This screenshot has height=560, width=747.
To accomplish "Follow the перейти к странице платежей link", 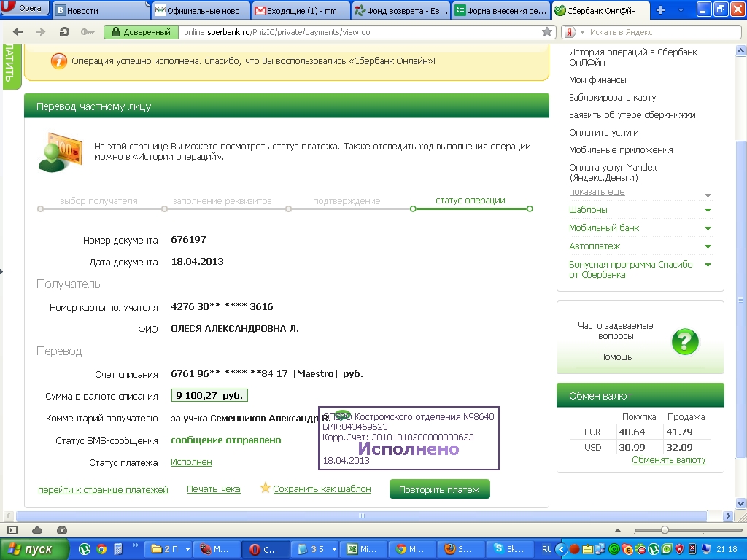I will click(x=103, y=489).
